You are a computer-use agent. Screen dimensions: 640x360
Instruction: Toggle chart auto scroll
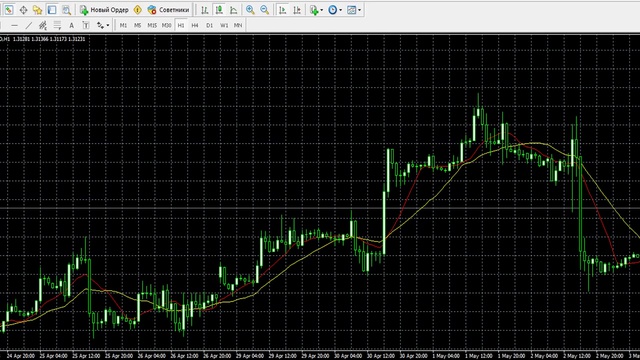[x=282, y=10]
